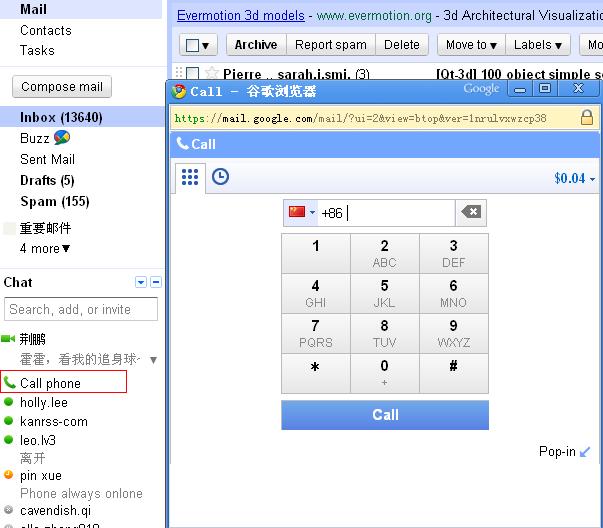
Task: Click pin xue orange idle status icon
Action: (8, 475)
